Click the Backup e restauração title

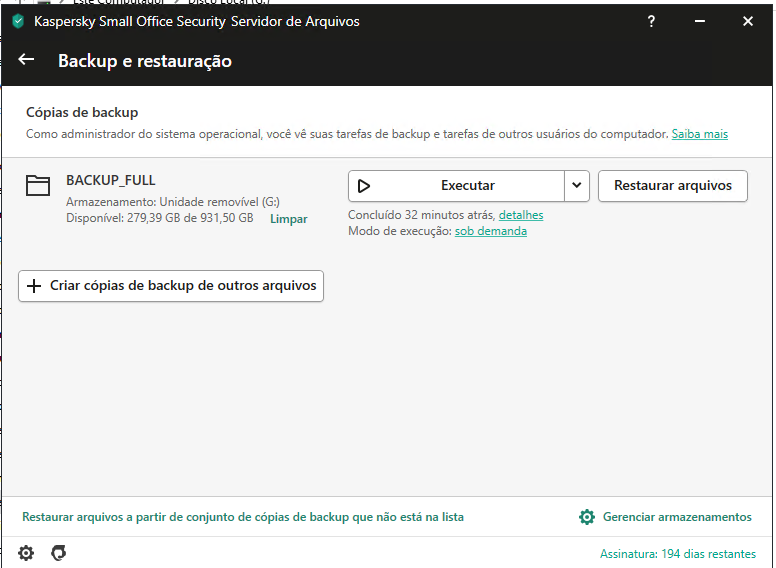[x=145, y=61]
